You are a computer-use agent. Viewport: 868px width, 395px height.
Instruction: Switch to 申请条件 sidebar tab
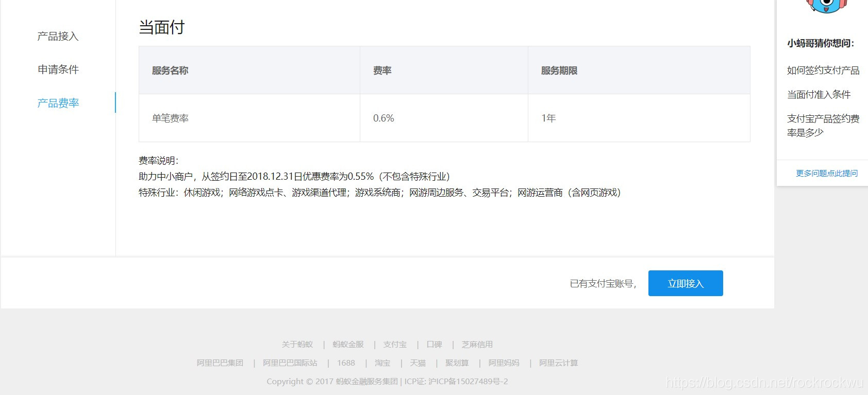pyautogui.click(x=58, y=70)
